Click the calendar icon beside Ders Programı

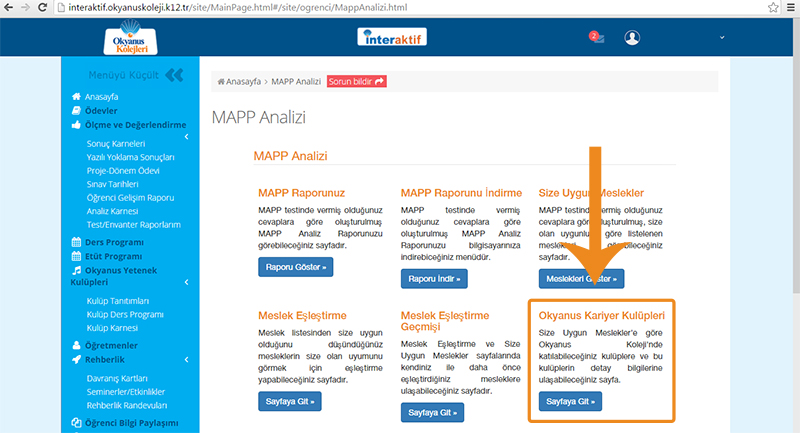pos(76,242)
